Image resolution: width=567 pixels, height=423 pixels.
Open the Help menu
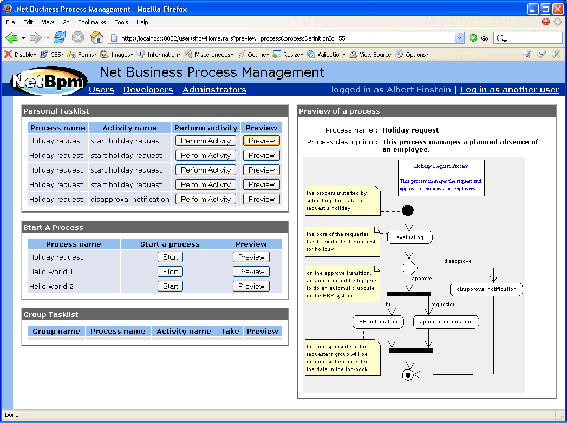tap(143, 22)
